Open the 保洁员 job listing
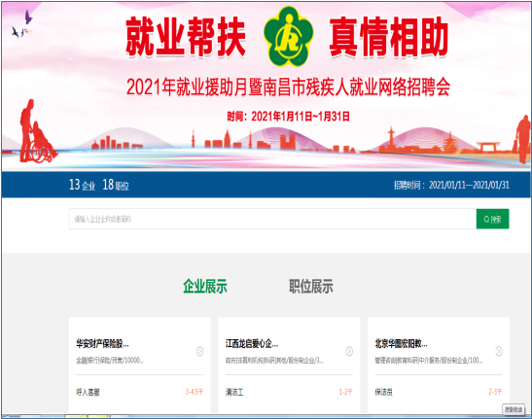Screen dimensions: 532x419 pos(383,392)
